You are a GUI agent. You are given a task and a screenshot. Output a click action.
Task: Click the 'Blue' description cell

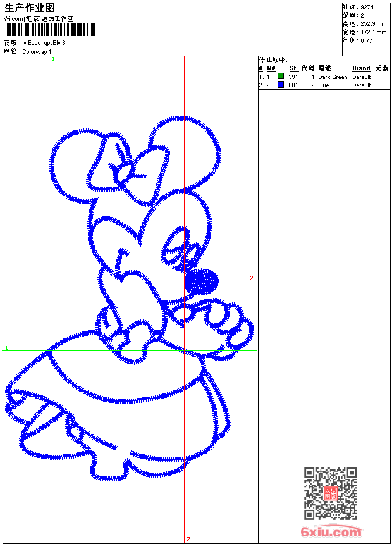tap(323, 85)
